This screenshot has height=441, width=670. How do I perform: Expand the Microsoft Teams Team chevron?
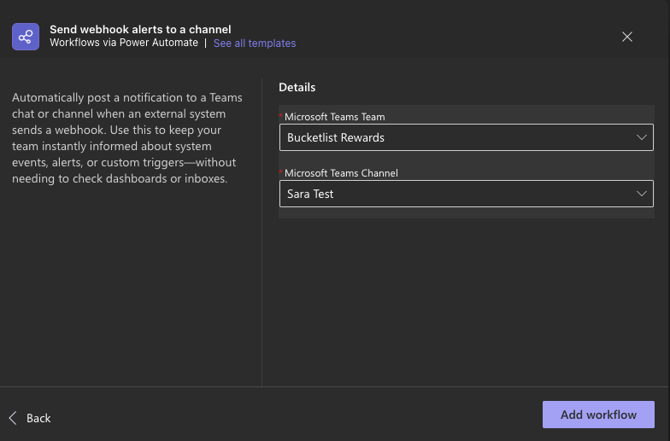tap(641, 138)
